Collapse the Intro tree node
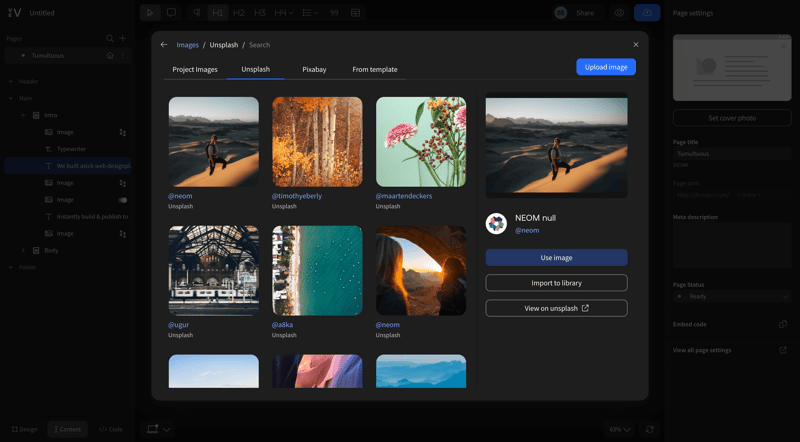The height and width of the screenshot is (442, 800). tap(23, 115)
